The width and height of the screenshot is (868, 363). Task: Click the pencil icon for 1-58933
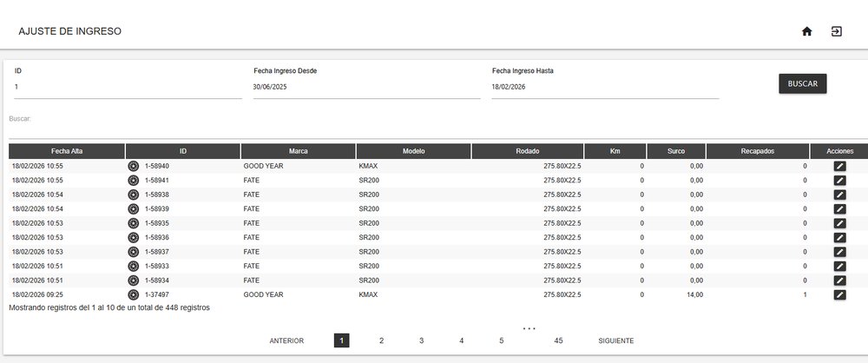839,266
